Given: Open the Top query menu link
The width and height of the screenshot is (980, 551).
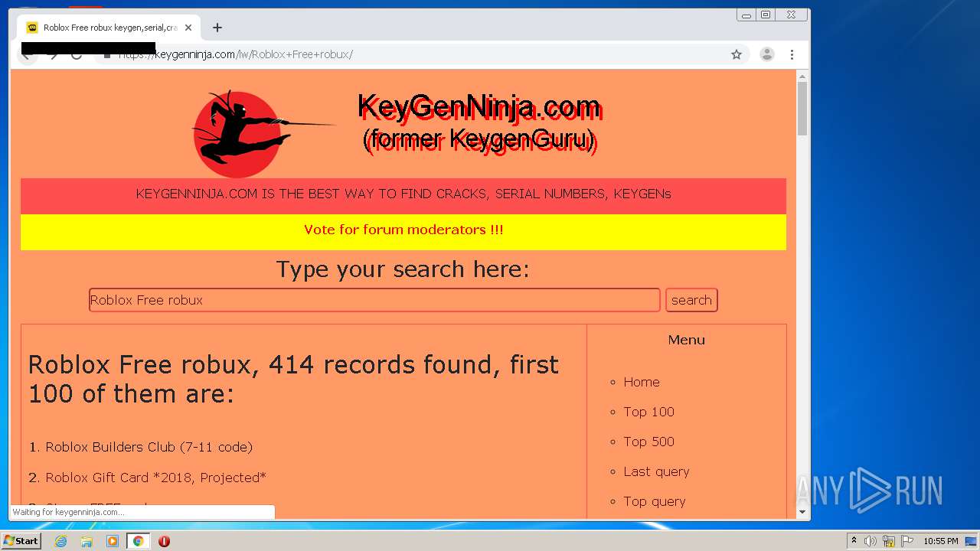Looking at the screenshot, I should click(x=654, y=501).
